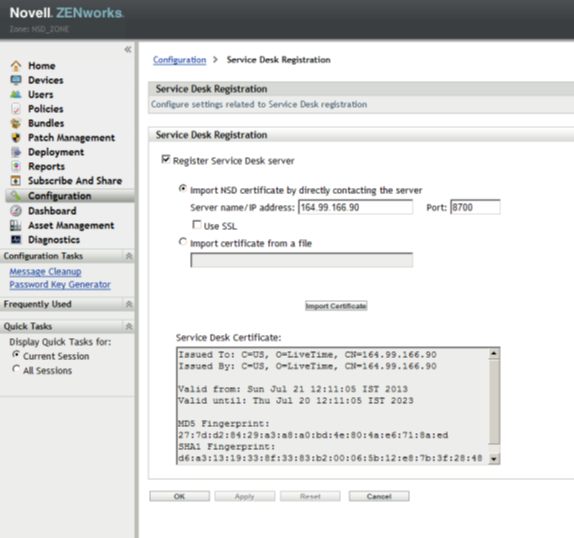Viewport: 574px width, 538px height.
Task: Click the Home house icon
Action: click(16, 66)
